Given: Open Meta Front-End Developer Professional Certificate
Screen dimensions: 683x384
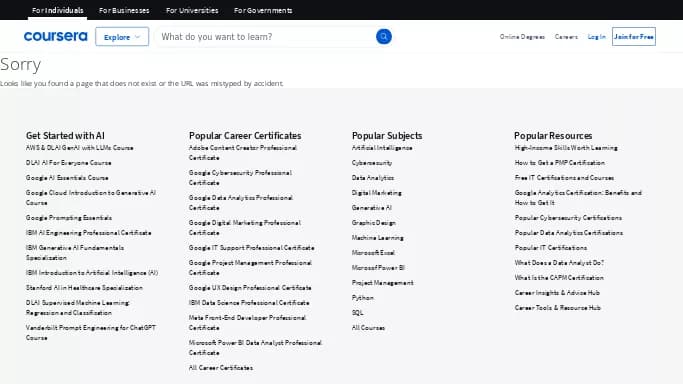Looking at the screenshot, I should [x=247, y=323].
